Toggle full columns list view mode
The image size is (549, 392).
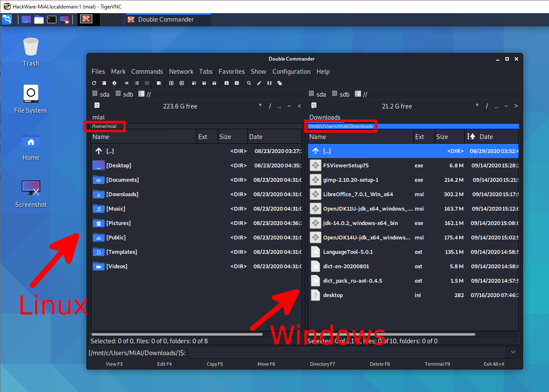(x=137, y=83)
